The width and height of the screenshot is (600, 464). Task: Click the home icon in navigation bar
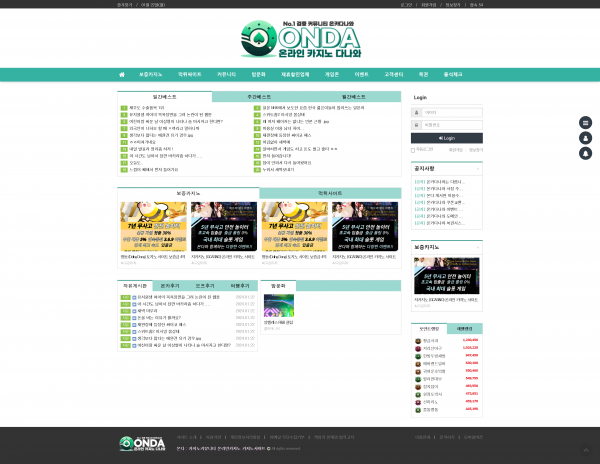point(122,74)
